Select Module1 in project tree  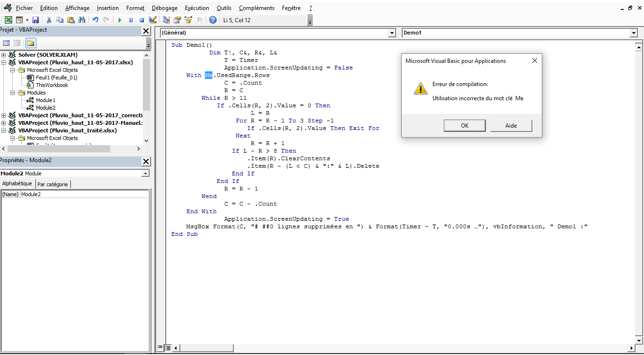click(45, 100)
